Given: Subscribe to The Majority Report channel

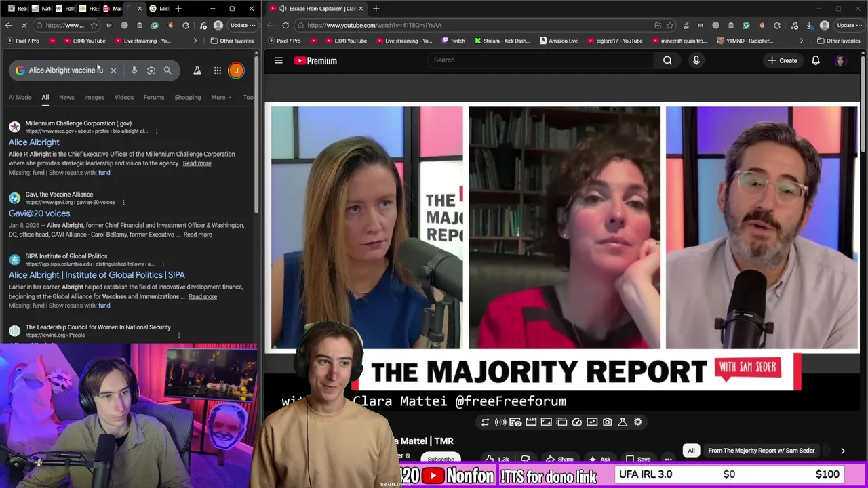Looking at the screenshot, I should [x=440, y=459].
